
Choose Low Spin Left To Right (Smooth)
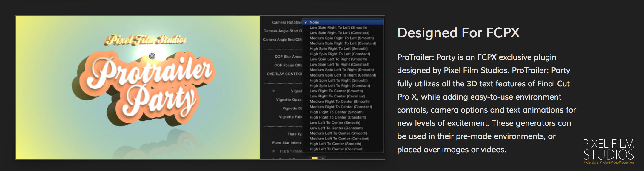pyautogui.click(x=338, y=59)
